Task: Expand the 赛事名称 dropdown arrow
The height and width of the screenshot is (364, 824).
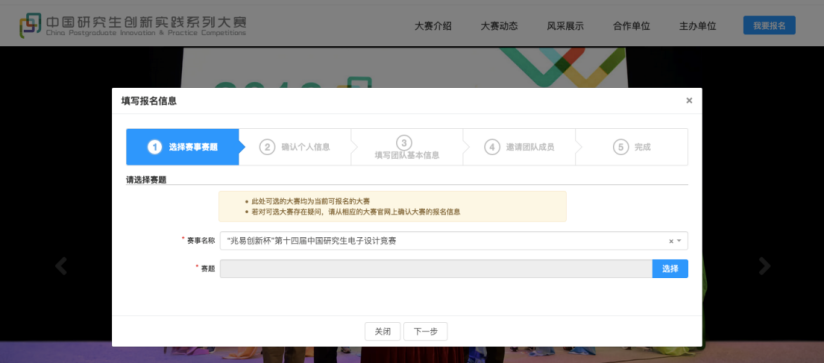Action: point(679,241)
